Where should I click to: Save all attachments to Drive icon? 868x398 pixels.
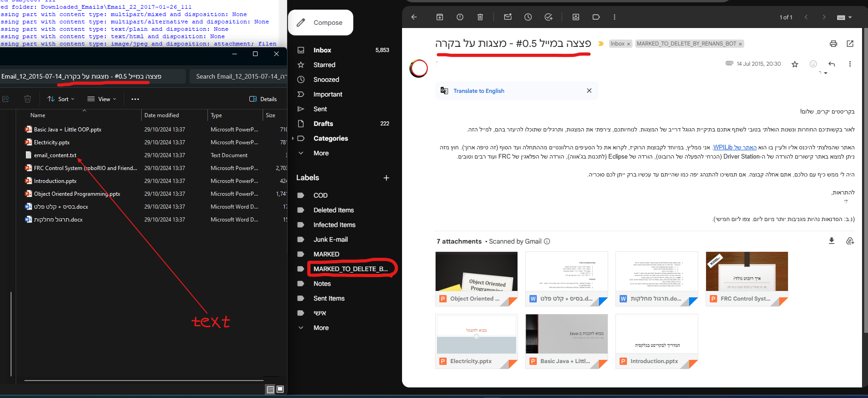[x=850, y=241]
